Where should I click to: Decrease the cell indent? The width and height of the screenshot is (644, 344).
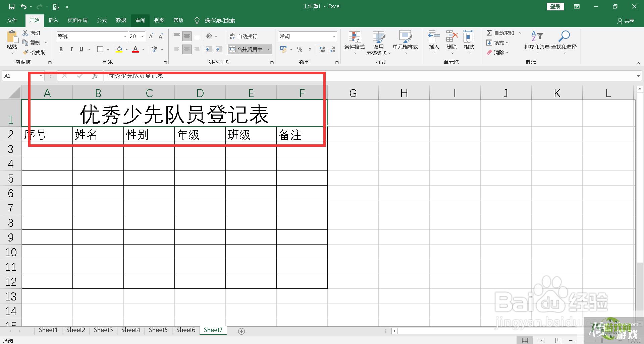pyautogui.click(x=209, y=49)
